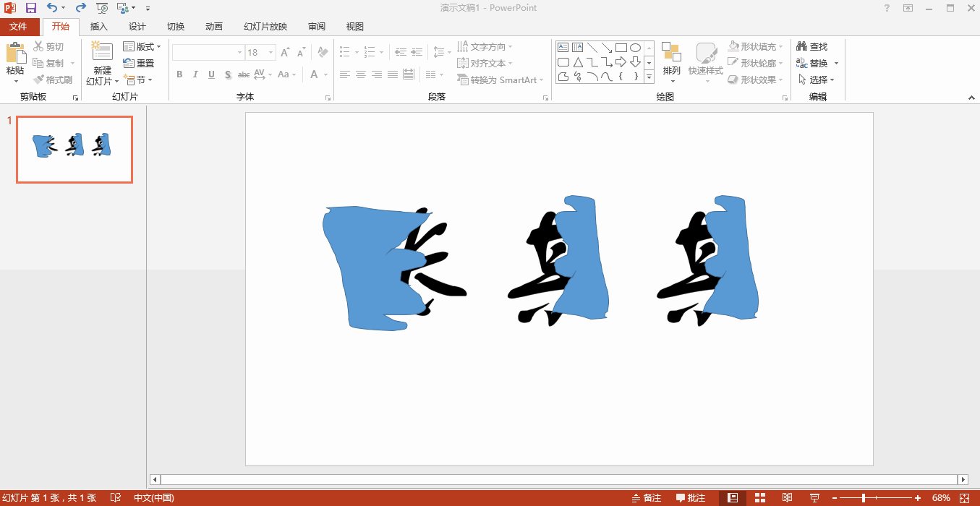
Task: Click the Save icon in quick access toolbar
Action: point(30,8)
